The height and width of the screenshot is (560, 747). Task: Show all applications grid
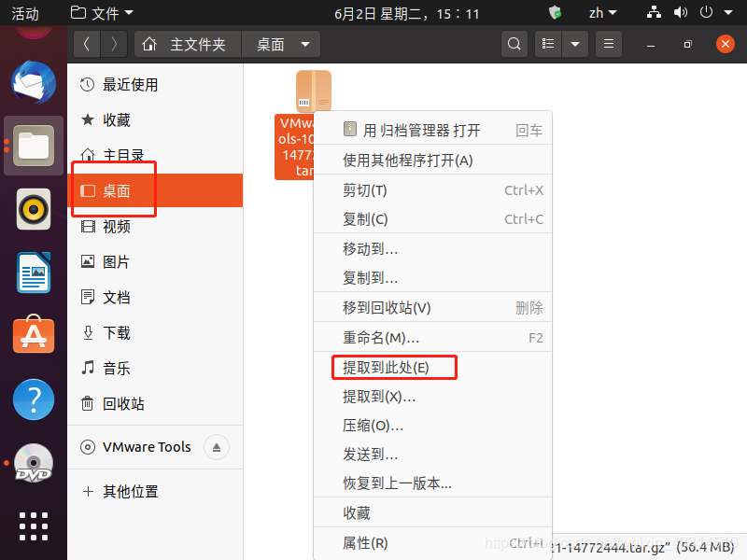[x=34, y=525]
